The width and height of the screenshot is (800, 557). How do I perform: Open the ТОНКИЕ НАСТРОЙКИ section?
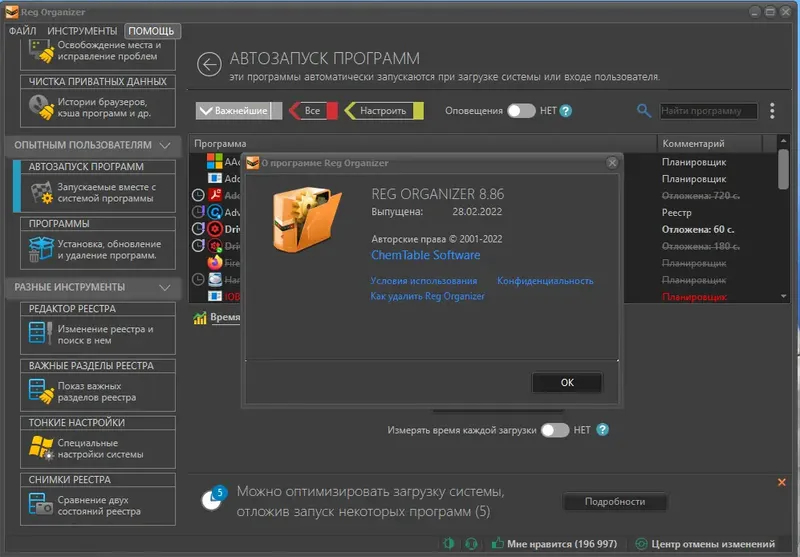[97, 442]
